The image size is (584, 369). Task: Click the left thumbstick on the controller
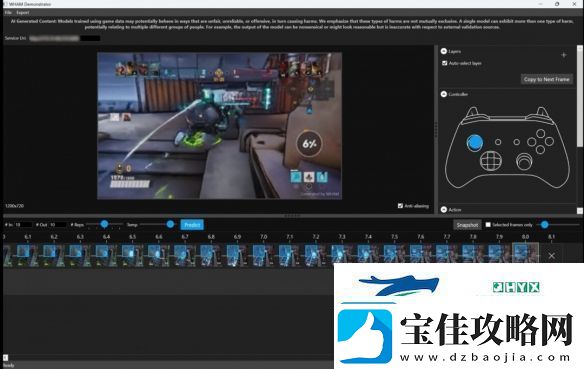[x=474, y=143]
